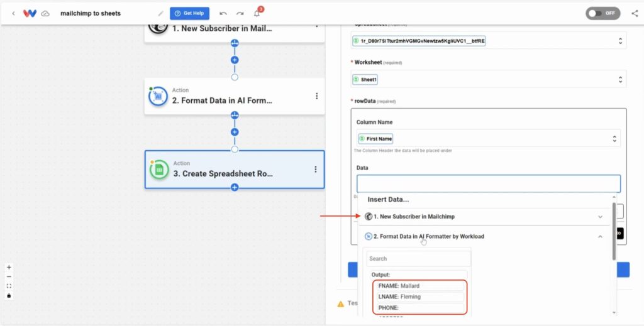This screenshot has width=644, height=326.
Task: Click the Search box in Insert Data
Action: pos(418,259)
